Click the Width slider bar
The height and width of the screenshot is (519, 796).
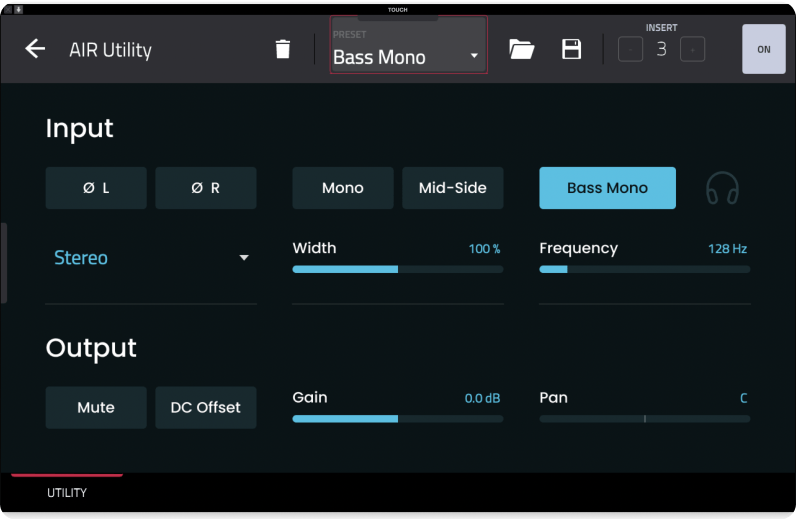[397, 269]
